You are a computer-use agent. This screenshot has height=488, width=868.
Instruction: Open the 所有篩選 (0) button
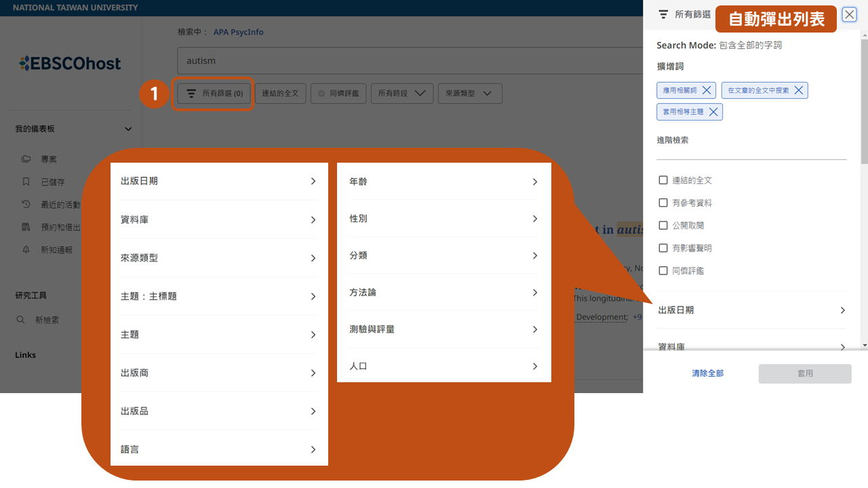pyautogui.click(x=214, y=94)
